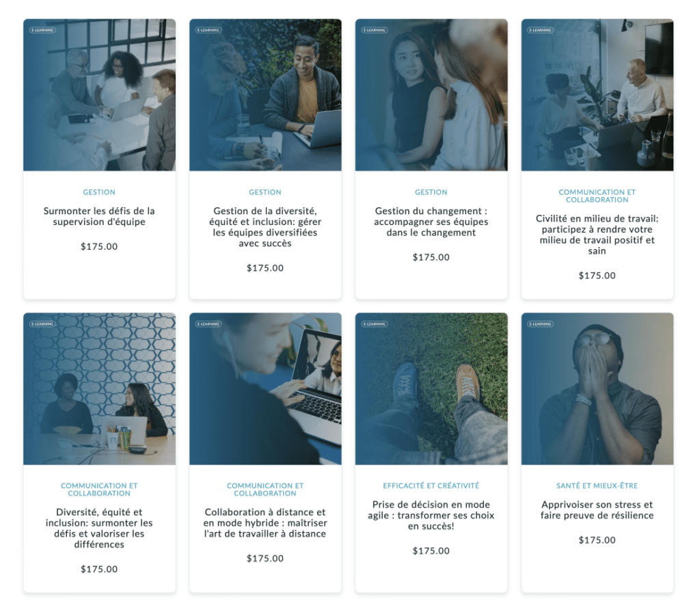Click E-LEARNING badge on grass and shoes image

pyautogui.click(x=375, y=324)
